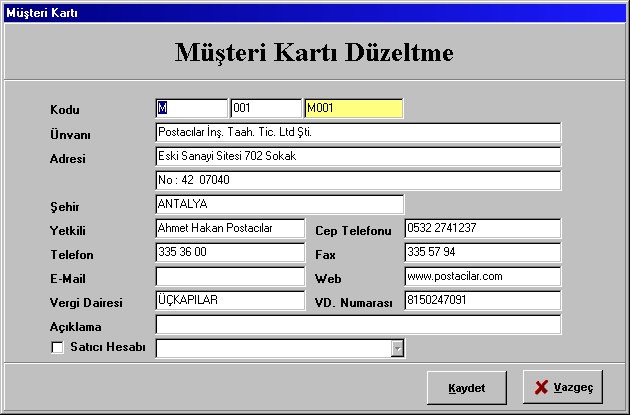The image size is (630, 415).
Task: Click the red X icon on Vazgeç
Action: (x=541, y=387)
